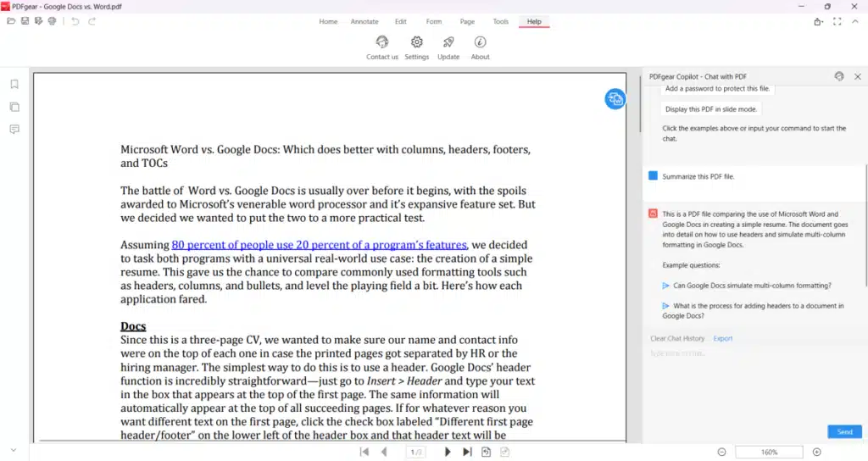Click the go back to previous view icon
The width and height of the screenshot is (868, 461).
(486, 452)
